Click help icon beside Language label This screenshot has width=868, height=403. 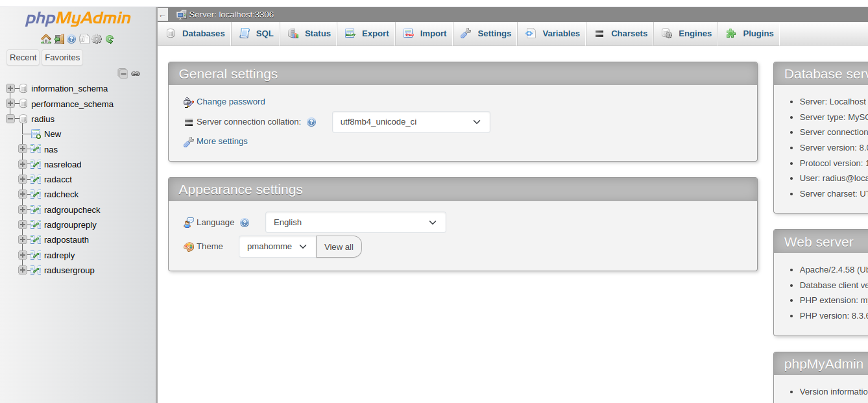(245, 223)
